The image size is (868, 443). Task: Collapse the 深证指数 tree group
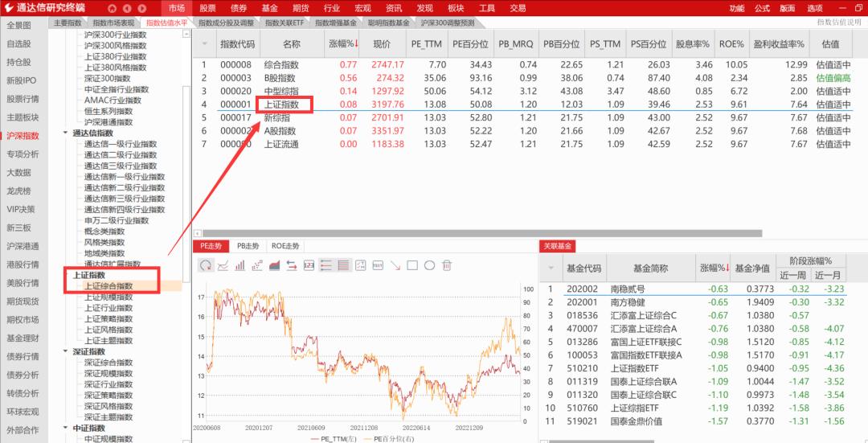tap(66, 351)
